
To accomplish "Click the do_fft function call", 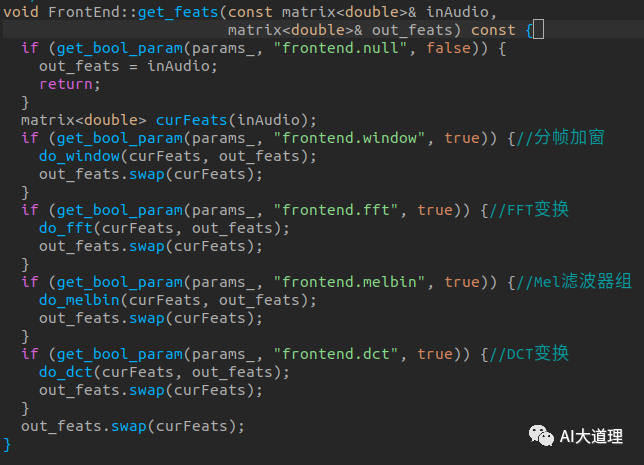I will click(x=66, y=228).
